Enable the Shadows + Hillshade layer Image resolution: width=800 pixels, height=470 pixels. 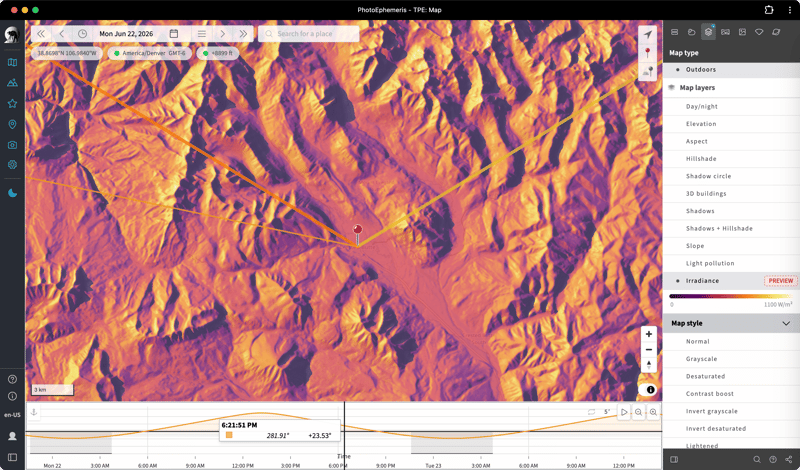[x=731, y=229]
